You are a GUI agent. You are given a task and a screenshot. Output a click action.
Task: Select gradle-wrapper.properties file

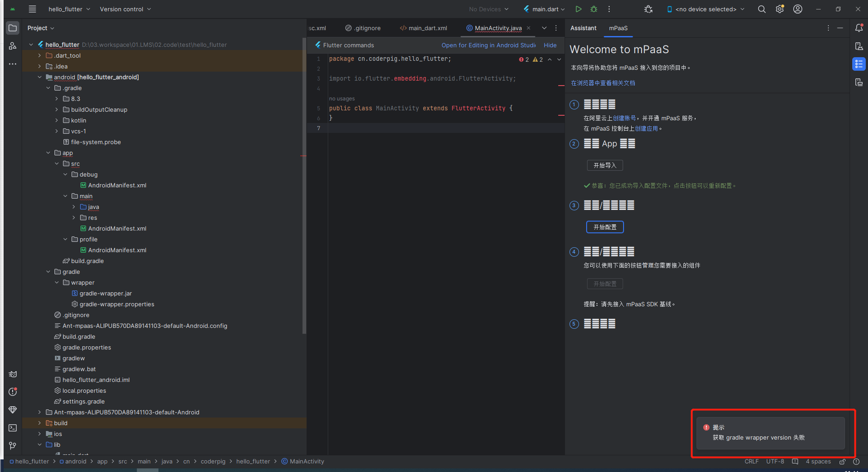[117, 304]
